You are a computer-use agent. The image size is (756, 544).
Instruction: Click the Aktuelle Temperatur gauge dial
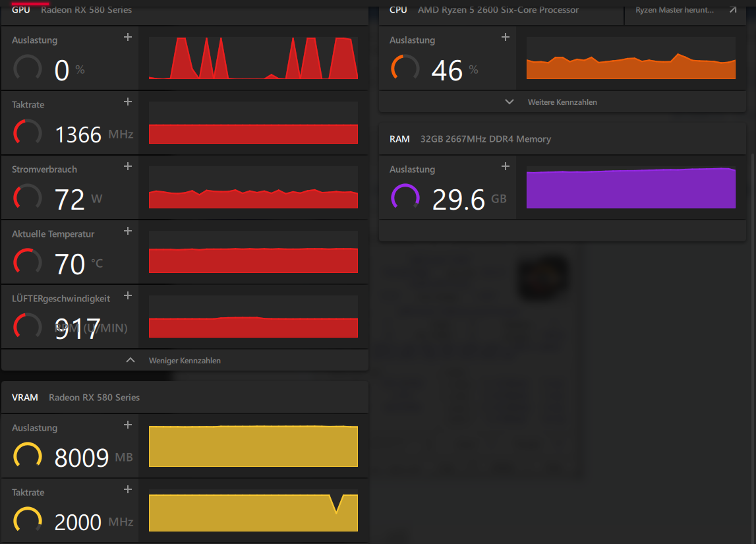(x=28, y=262)
